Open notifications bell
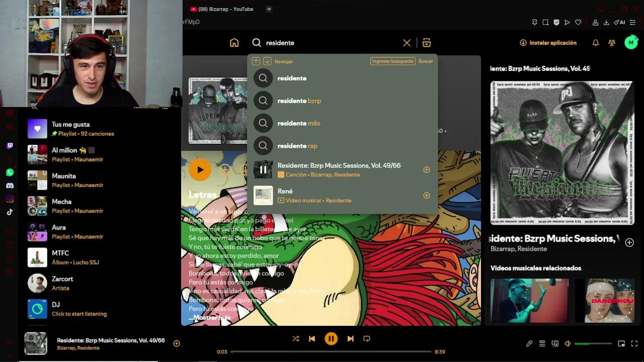 click(596, 43)
